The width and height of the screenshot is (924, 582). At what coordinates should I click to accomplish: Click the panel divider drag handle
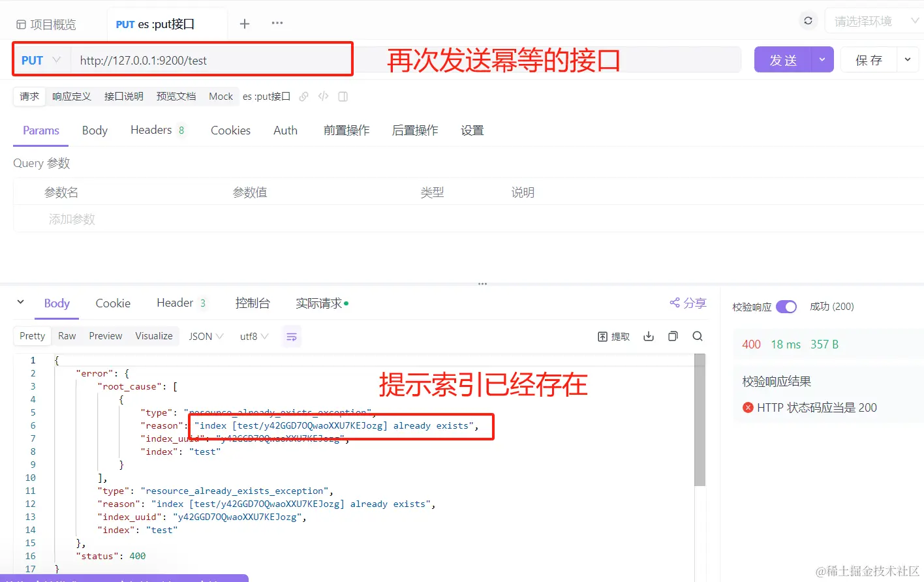[x=483, y=284]
